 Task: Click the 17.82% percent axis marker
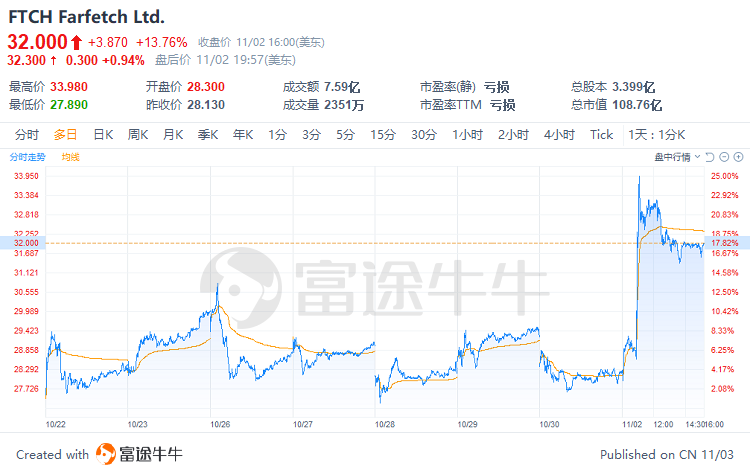tap(727, 243)
